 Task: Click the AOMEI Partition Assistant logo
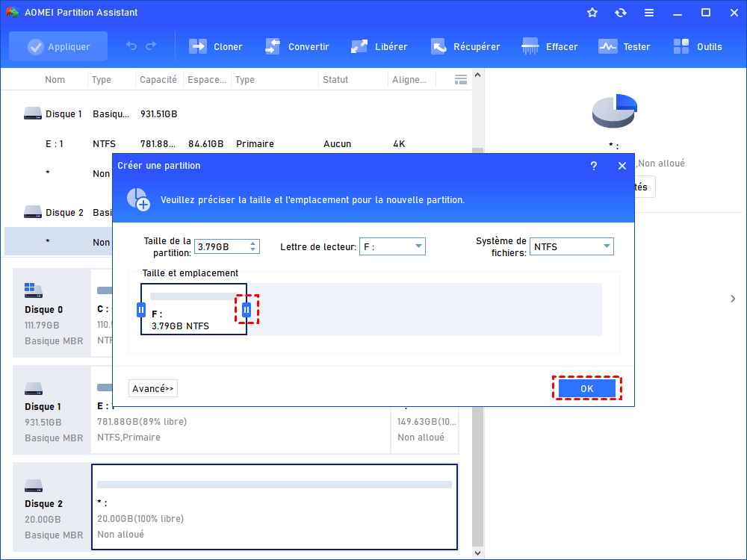point(13,13)
